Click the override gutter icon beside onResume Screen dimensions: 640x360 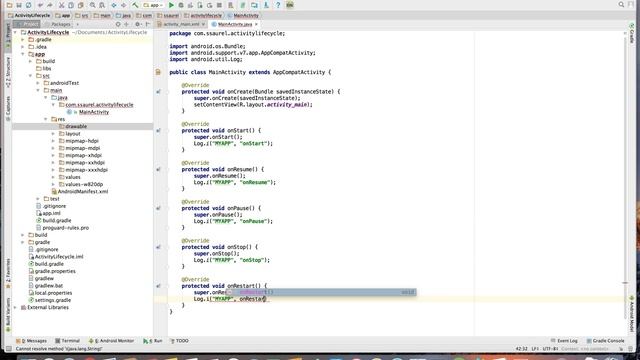pyautogui.click(x=158, y=169)
